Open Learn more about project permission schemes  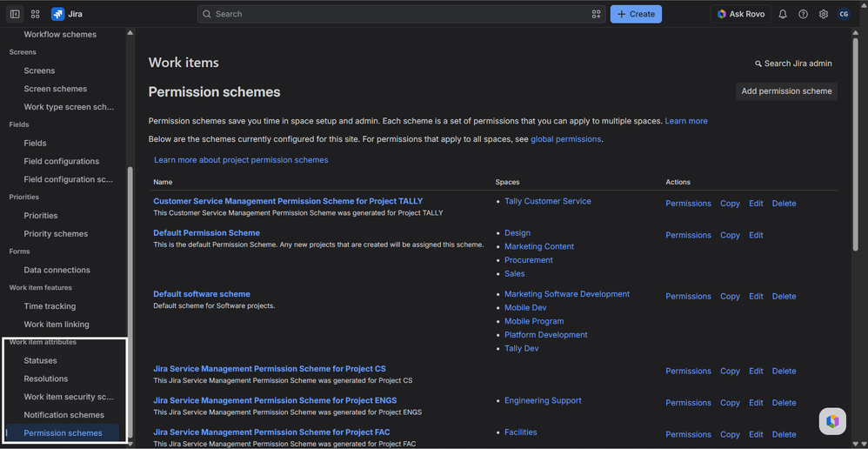coord(241,160)
